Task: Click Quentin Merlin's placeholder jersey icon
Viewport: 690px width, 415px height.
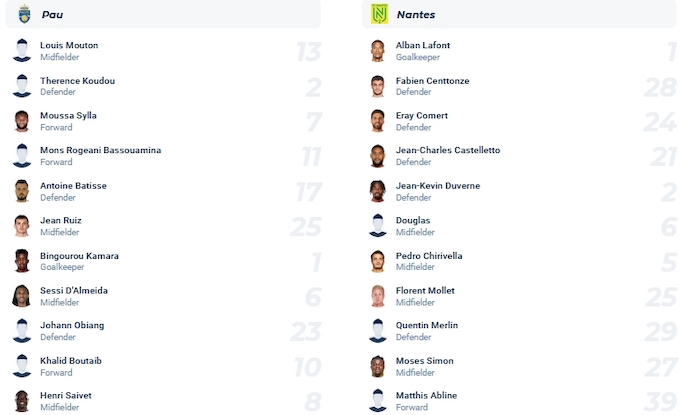Action: (377, 331)
